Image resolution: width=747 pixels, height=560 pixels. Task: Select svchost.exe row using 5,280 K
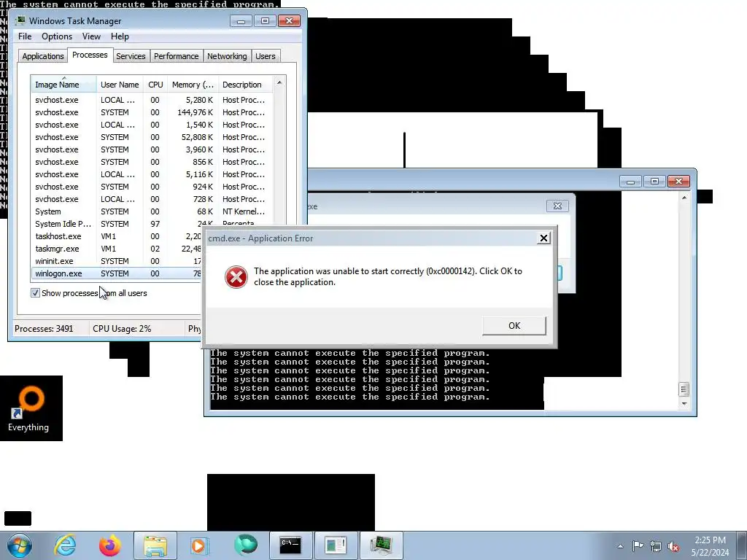[152, 100]
